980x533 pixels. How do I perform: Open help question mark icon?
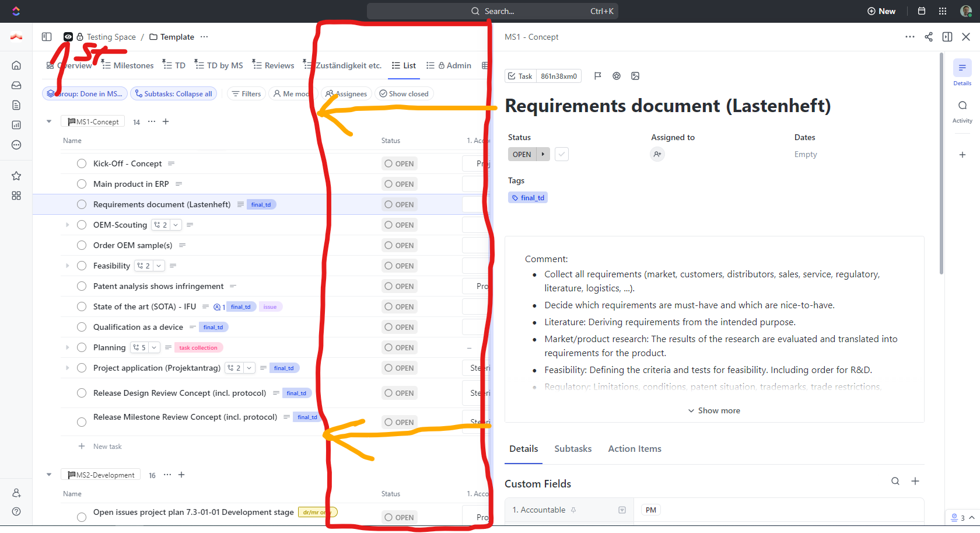click(x=16, y=511)
